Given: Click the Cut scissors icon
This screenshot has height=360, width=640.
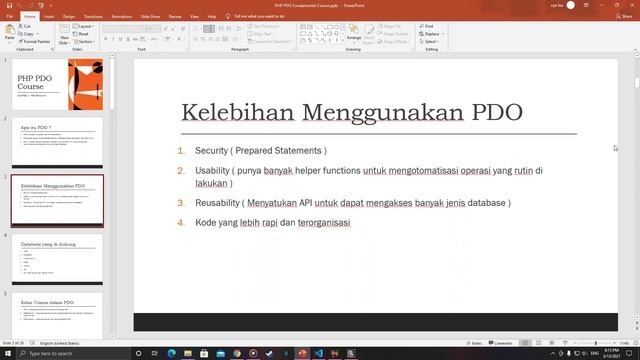Looking at the screenshot, I should coord(20,26).
